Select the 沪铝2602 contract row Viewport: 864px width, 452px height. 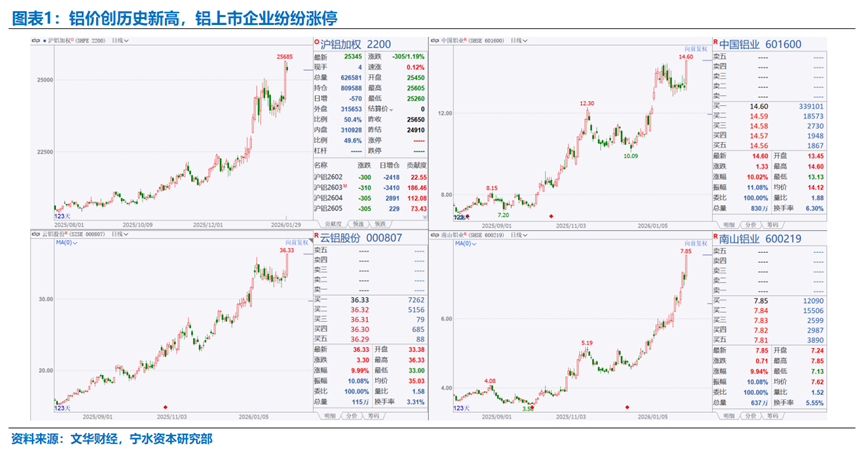click(x=370, y=177)
